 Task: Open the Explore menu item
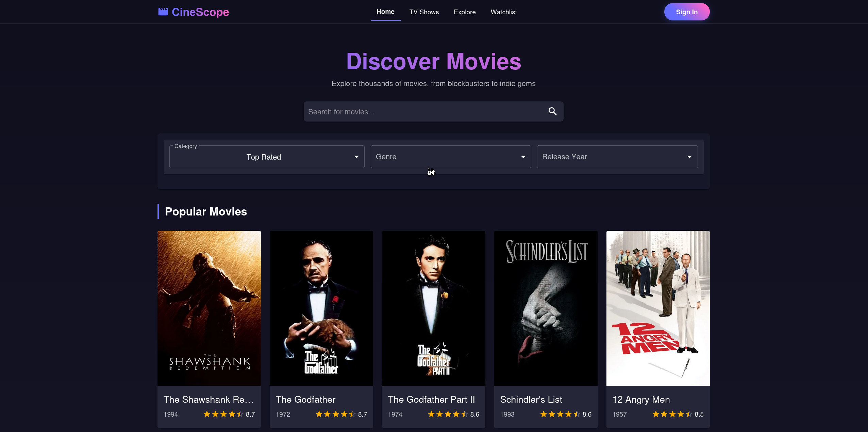tap(465, 12)
